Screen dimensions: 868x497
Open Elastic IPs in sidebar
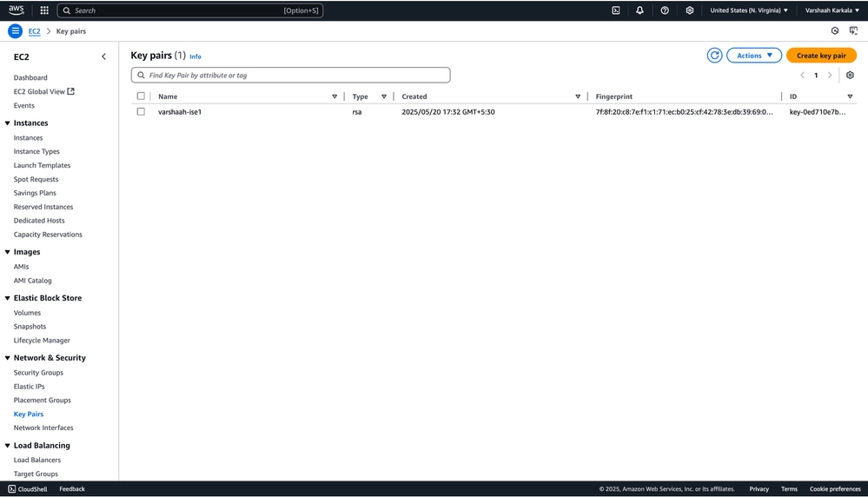point(29,387)
